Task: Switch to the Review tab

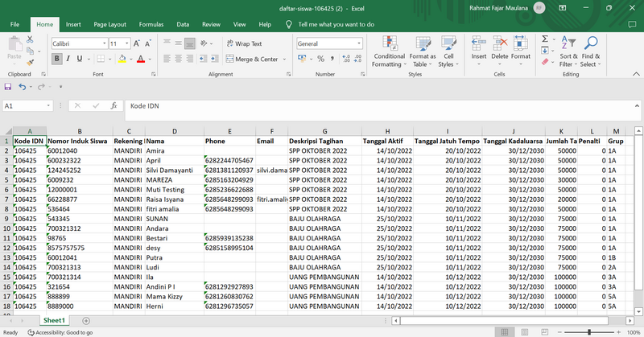Action: point(211,25)
